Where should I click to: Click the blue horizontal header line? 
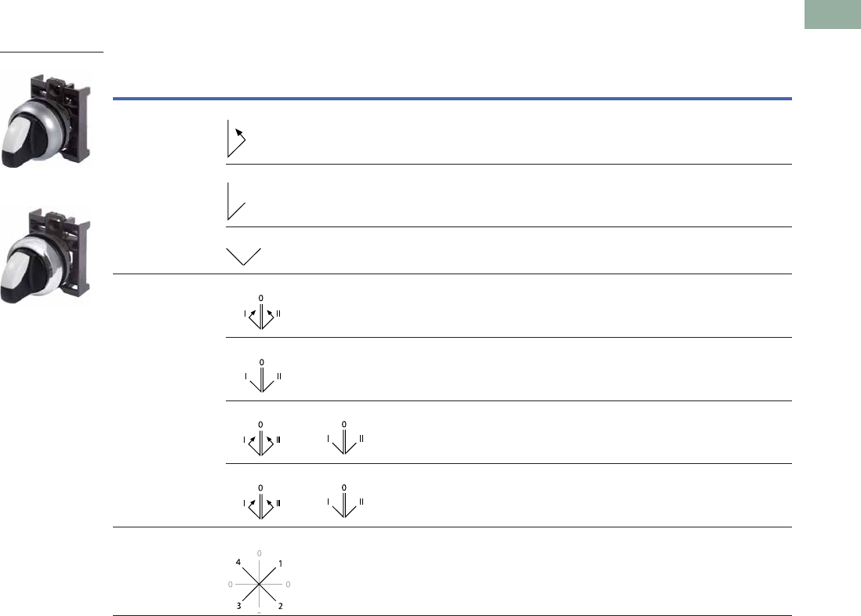point(452,100)
